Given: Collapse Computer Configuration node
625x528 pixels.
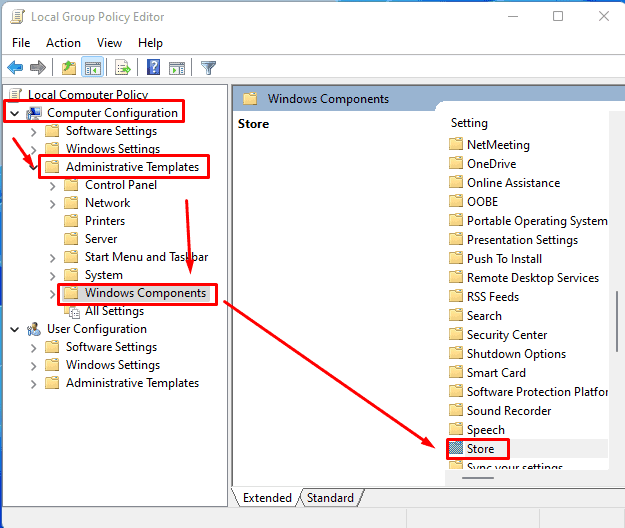Looking at the screenshot, I should (x=15, y=114).
